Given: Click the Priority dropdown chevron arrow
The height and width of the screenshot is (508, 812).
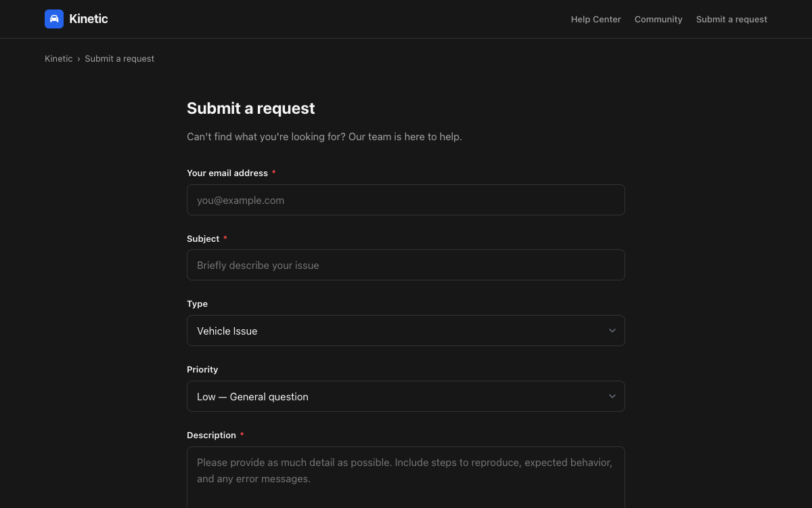Looking at the screenshot, I should [x=612, y=396].
